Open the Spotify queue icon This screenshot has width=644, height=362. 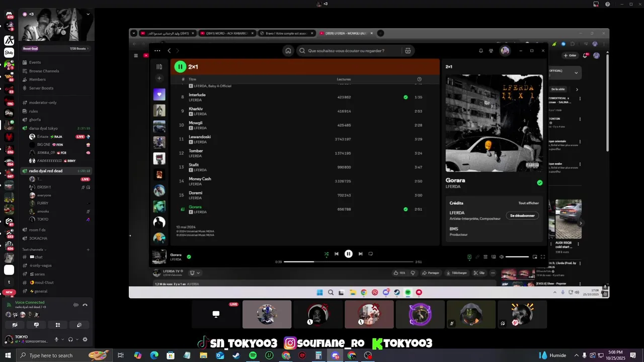[486, 257]
